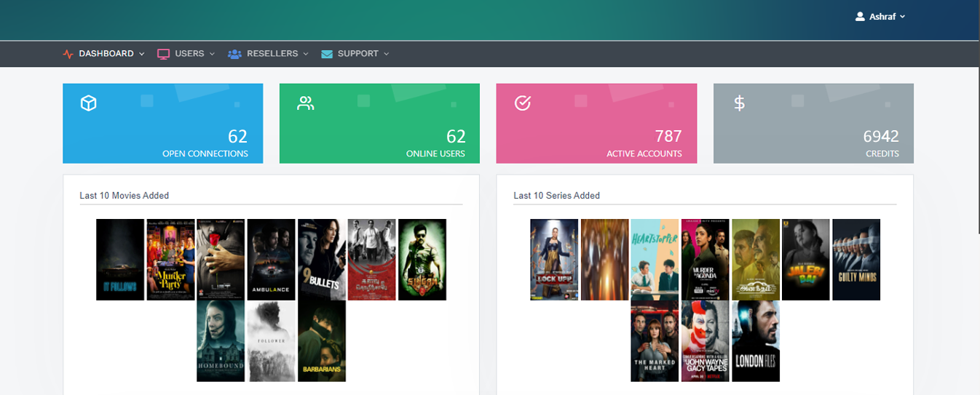Open the Ambulance movie poster

tap(271, 260)
